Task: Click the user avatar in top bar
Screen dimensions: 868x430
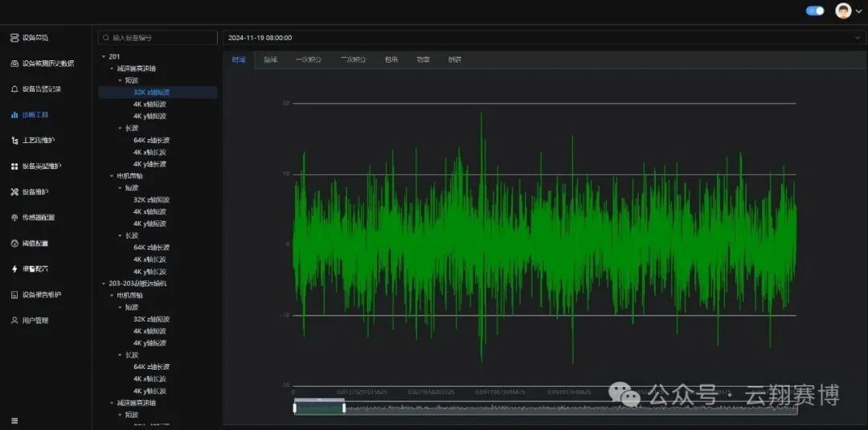Action: pyautogui.click(x=842, y=11)
